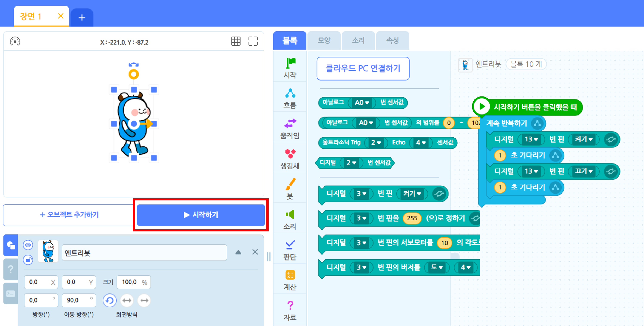Open the 움직임 movement block category
Image resolution: width=644 pixels, height=326 pixels.
tap(290, 128)
